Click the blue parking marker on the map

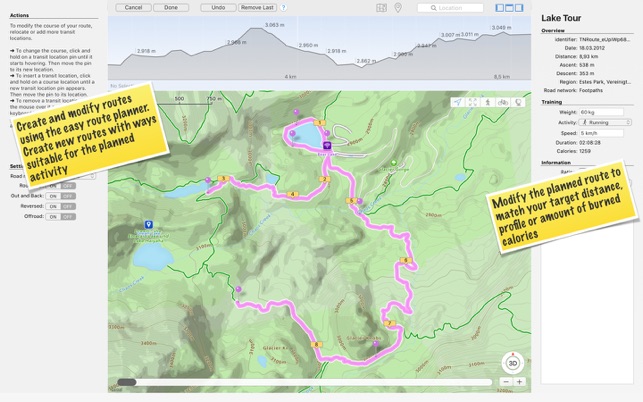coord(148,224)
